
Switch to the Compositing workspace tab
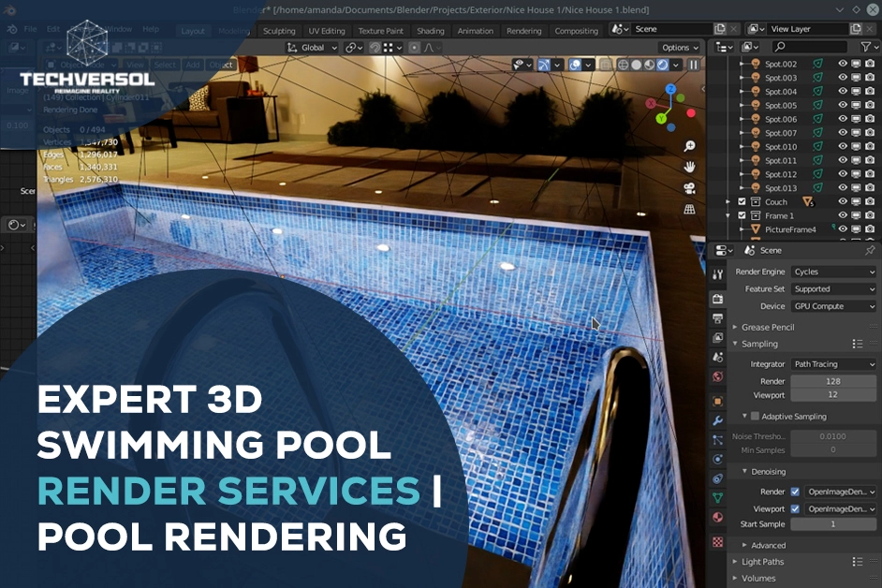(x=576, y=30)
